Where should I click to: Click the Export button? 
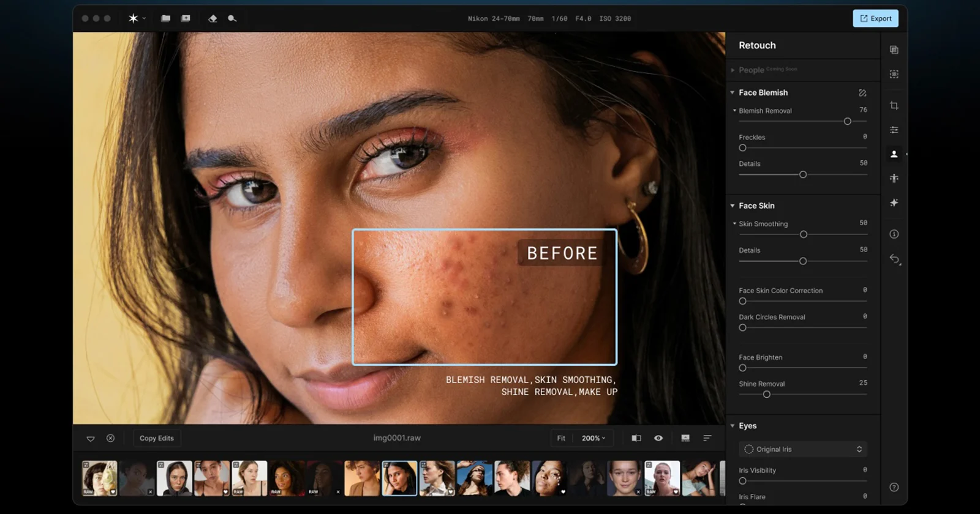click(x=876, y=18)
